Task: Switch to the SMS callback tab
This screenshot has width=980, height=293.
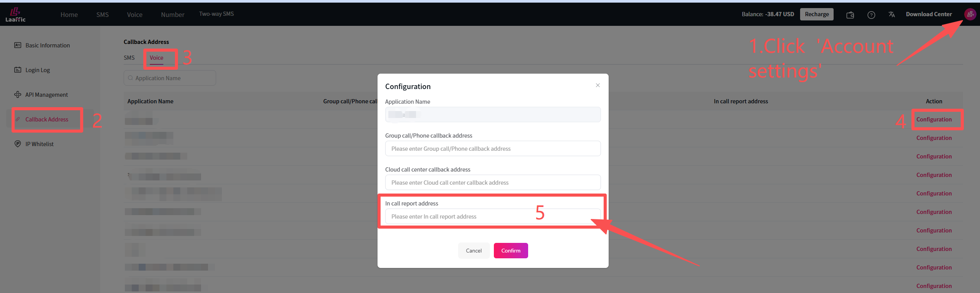Action: 129,58
